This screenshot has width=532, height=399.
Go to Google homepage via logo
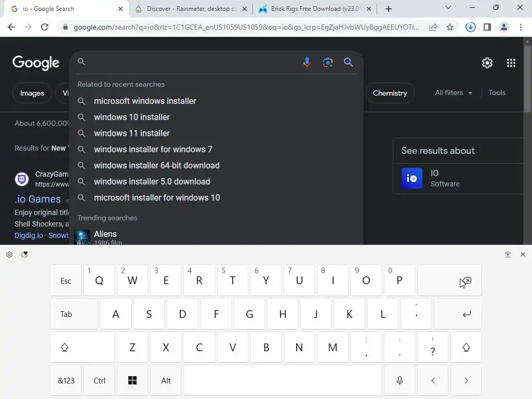pyautogui.click(x=36, y=63)
